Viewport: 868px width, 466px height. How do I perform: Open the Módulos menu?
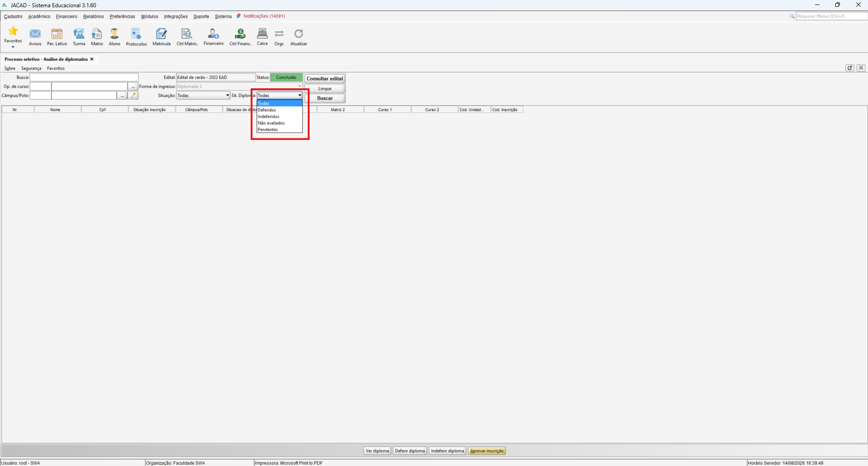(x=150, y=16)
